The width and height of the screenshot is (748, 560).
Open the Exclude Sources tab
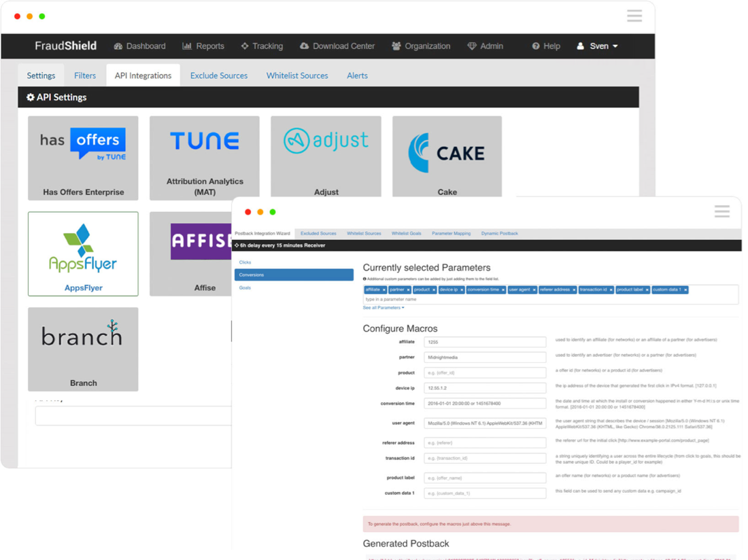click(x=219, y=75)
